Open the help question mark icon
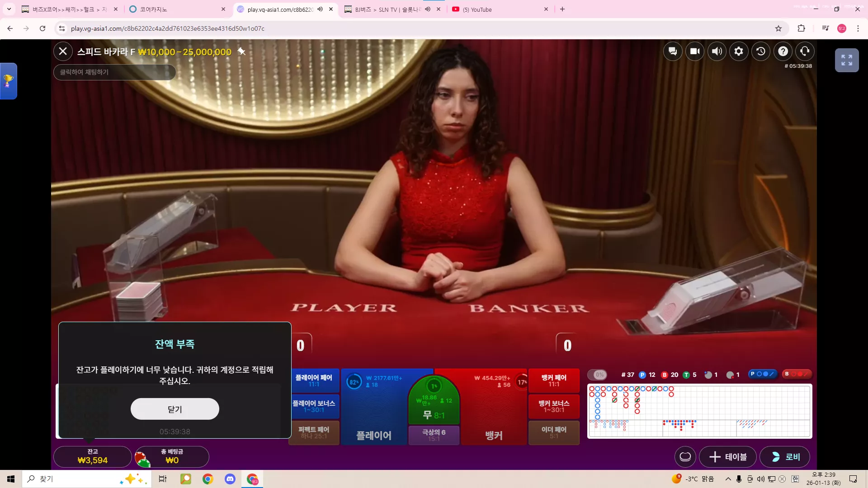The width and height of the screenshot is (868, 488). tap(783, 52)
